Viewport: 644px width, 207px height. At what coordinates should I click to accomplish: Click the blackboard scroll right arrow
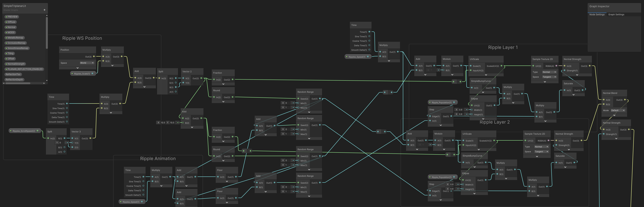(x=44, y=83)
